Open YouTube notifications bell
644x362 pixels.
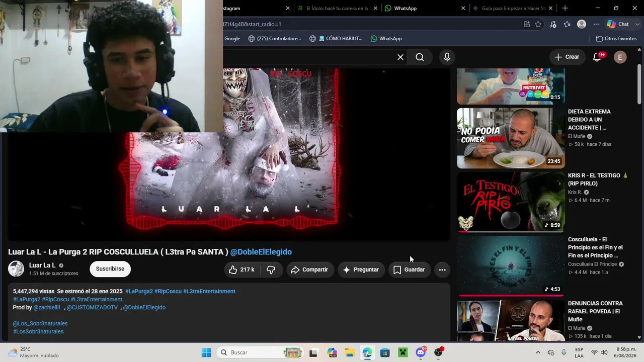tap(597, 57)
